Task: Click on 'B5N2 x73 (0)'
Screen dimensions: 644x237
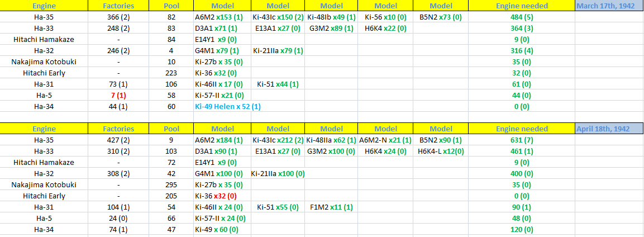Action: tap(440, 17)
